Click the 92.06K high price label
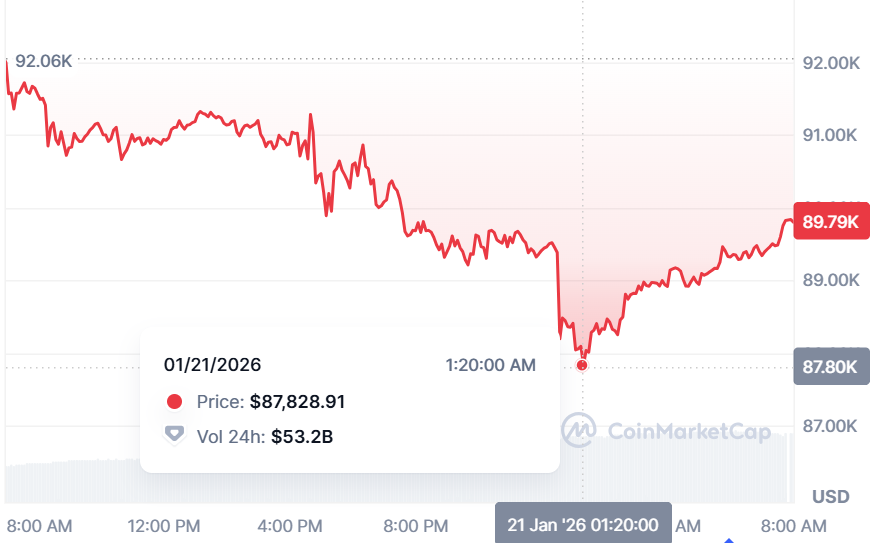 [x=45, y=62]
